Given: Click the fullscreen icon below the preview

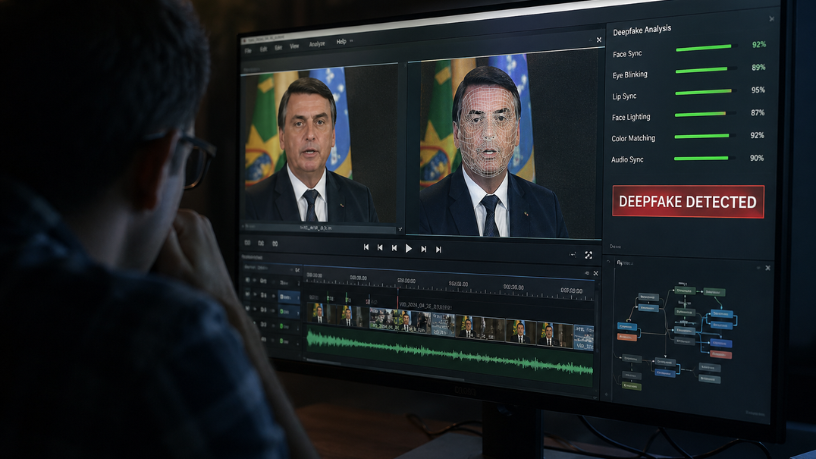Looking at the screenshot, I should (588, 255).
